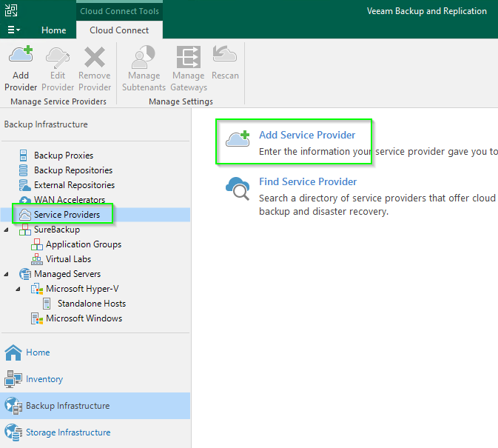Screen dimensions: 498x448
Task: Open the Add Service Provider link
Action: [x=307, y=135]
